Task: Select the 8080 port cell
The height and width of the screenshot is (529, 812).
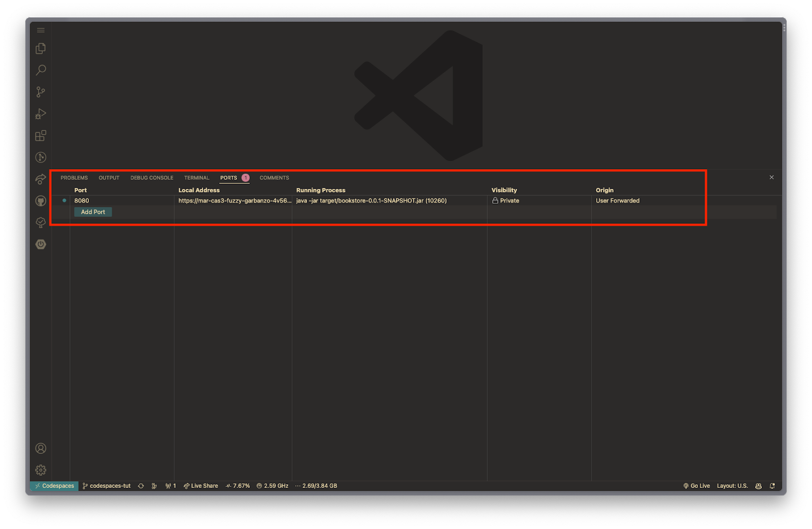Action: [82, 201]
